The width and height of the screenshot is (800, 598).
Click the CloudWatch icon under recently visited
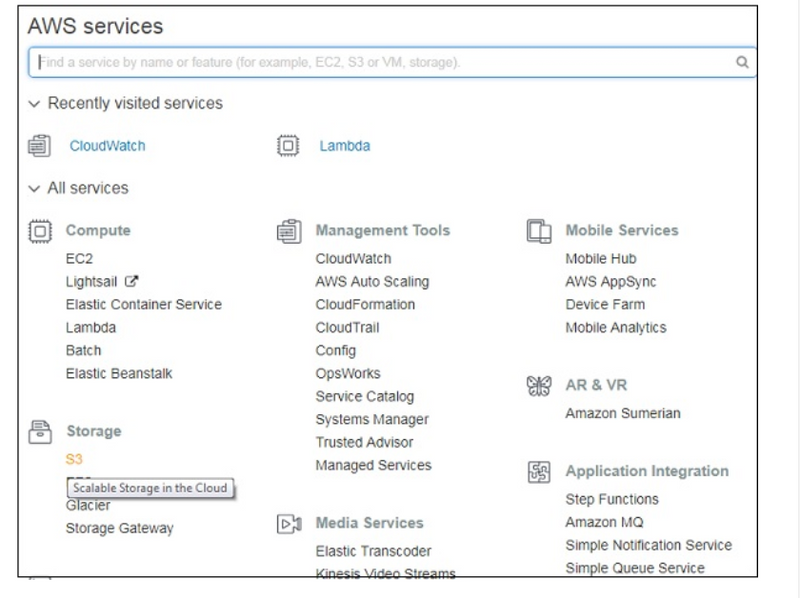[39, 146]
